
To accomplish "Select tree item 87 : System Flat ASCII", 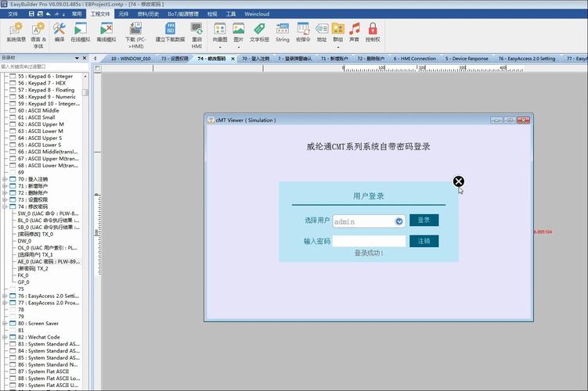I will (43, 371).
